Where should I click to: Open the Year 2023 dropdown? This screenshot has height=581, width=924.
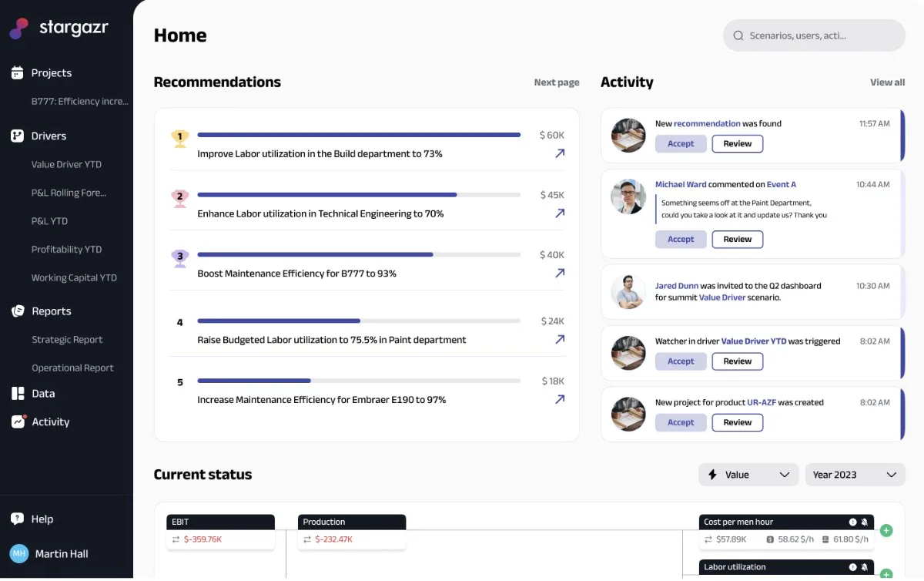point(853,475)
